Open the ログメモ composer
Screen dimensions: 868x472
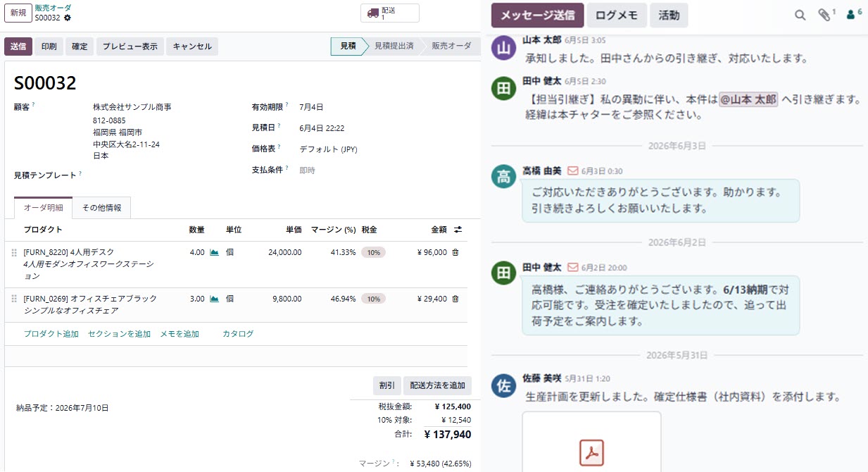616,15
